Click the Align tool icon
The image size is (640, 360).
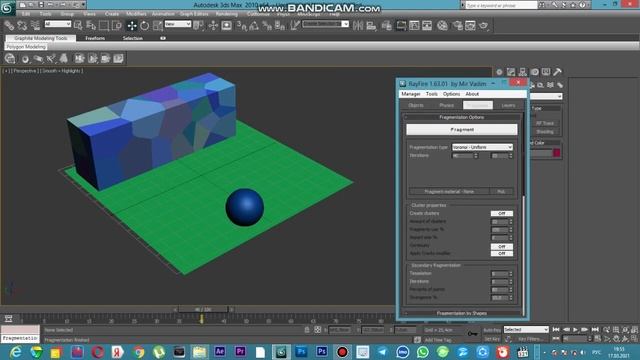pos(371,26)
